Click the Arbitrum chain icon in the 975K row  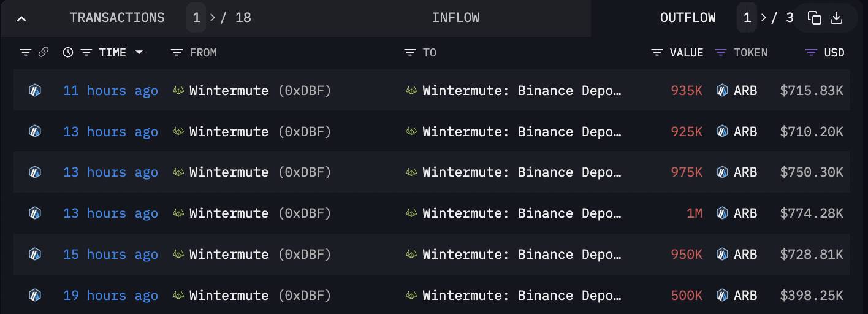click(x=35, y=172)
